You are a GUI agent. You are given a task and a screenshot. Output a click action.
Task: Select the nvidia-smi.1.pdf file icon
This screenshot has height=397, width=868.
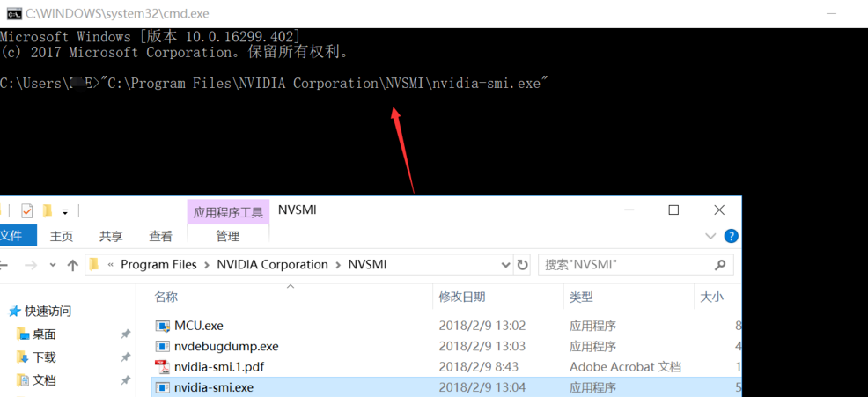(x=163, y=367)
